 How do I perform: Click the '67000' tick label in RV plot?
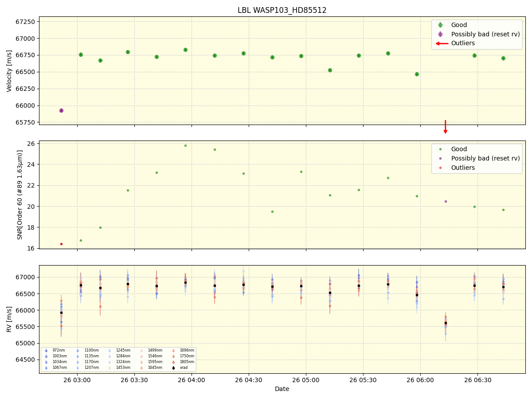(x=26, y=278)
